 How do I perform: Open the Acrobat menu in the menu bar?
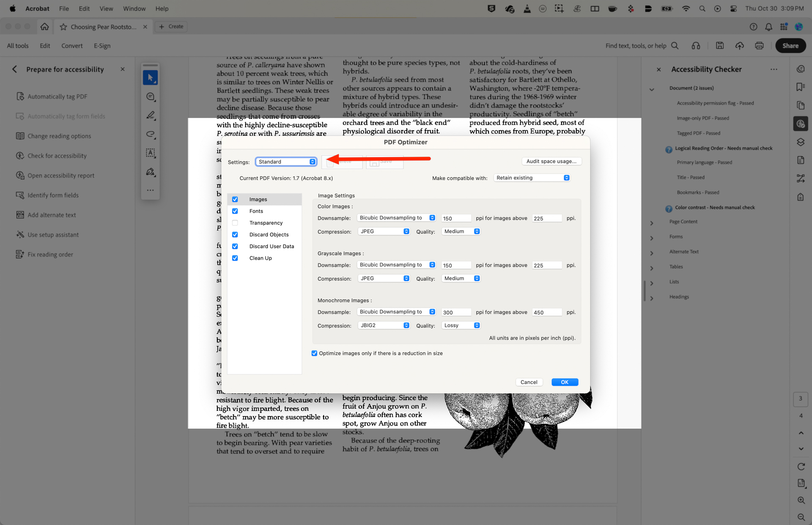click(x=37, y=8)
